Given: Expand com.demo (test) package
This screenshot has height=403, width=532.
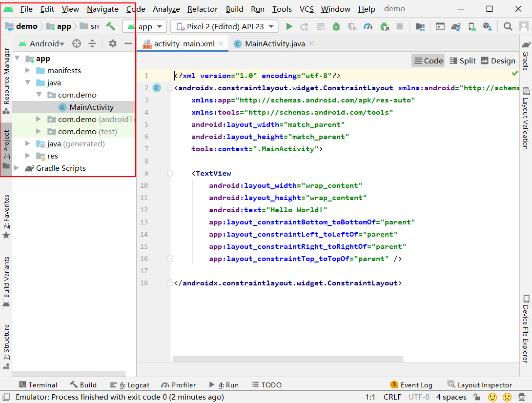Looking at the screenshot, I should [x=39, y=131].
